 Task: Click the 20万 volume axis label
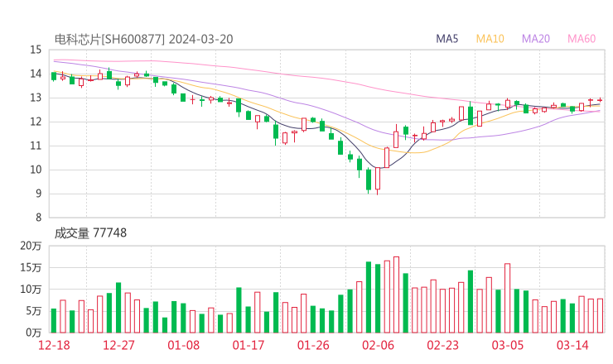point(31,246)
